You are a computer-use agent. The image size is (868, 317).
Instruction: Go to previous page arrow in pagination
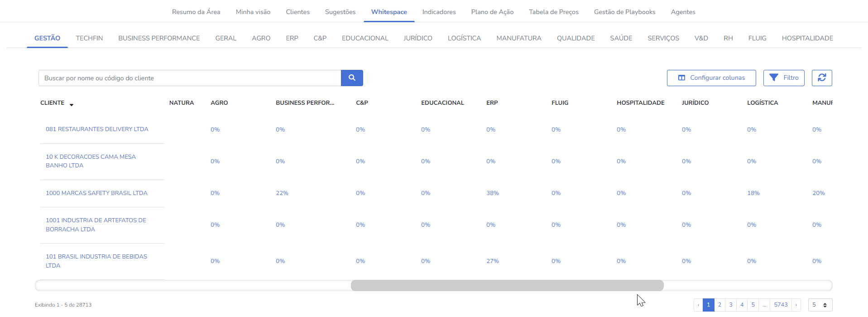(x=698, y=305)
